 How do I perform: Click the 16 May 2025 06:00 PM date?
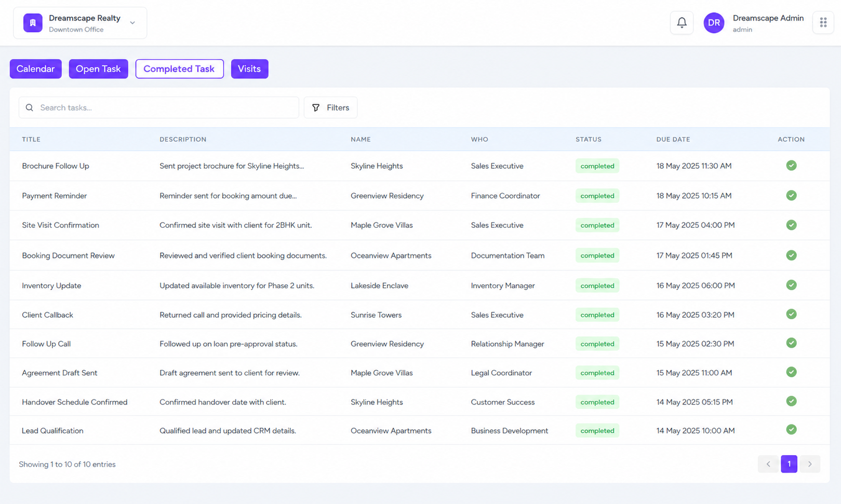pos(696,285)
